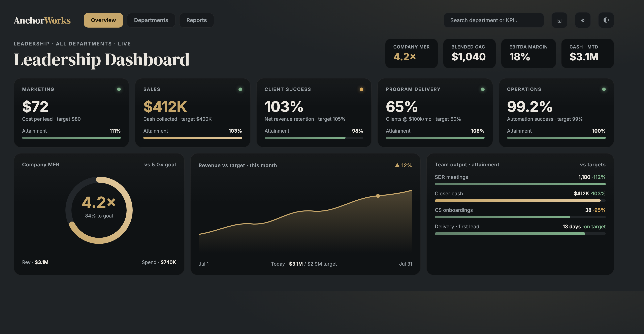Click Delivery first lead progress bar
The height and width of the screenshot is (334, 644).
pos(520,234)
